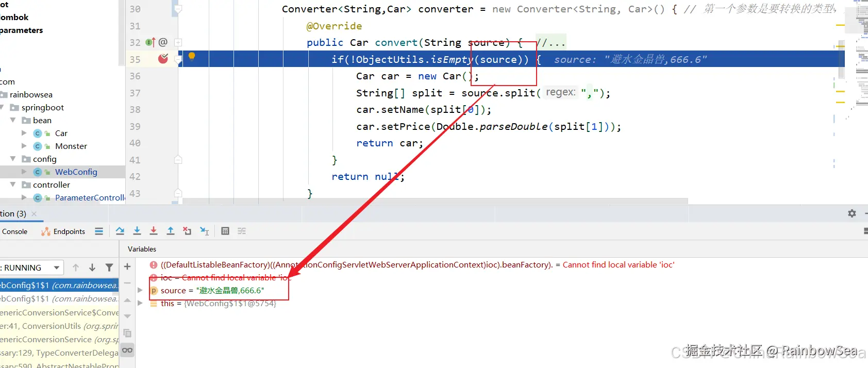Click previous frame up arrow
Screen dimensions: 868x368
point(76,267)
